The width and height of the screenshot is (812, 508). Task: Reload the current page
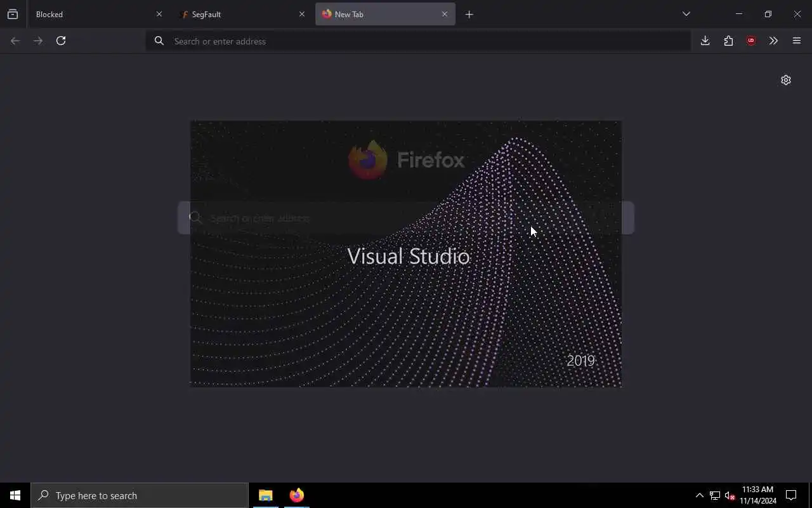61,41
